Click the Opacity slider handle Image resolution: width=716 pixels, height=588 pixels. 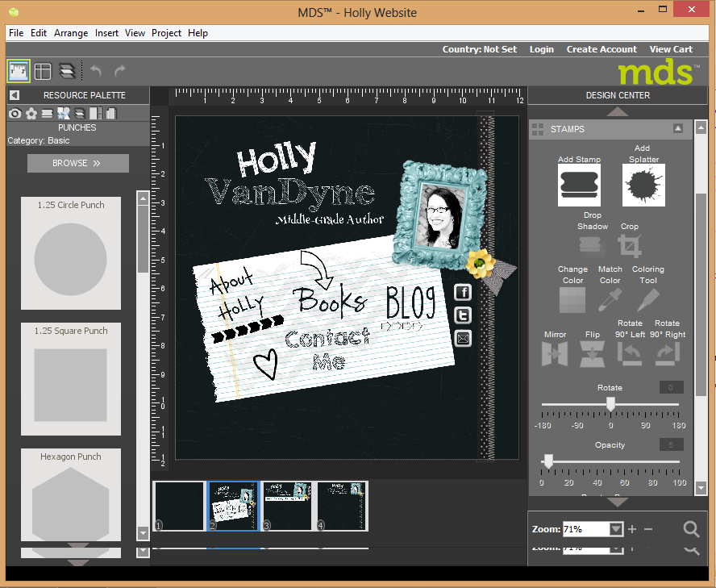[x=548, y=461]
